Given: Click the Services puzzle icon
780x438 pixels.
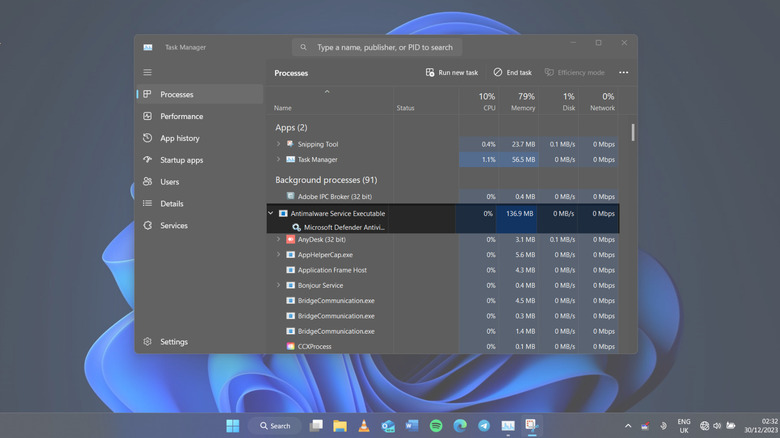Looking at the screenshot, I should [148, 226].
